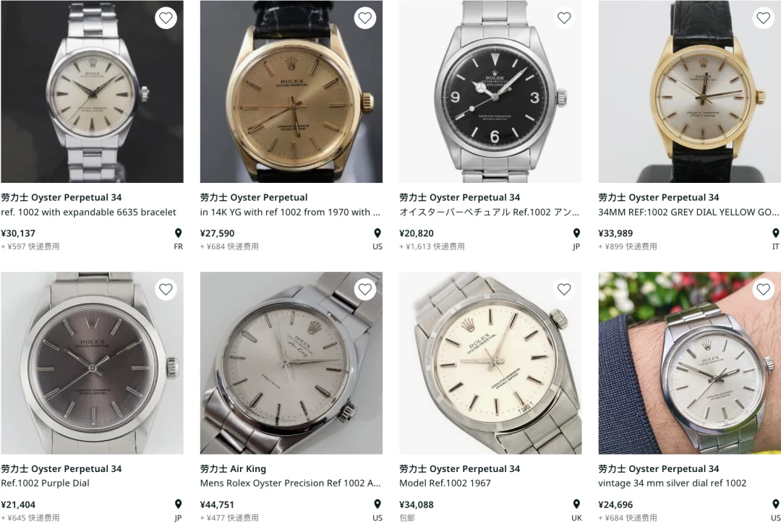Screen dimensions: 781x532
Task: Click location pin on UK ¥34,088 listing
Action: (x=576, y=504)
